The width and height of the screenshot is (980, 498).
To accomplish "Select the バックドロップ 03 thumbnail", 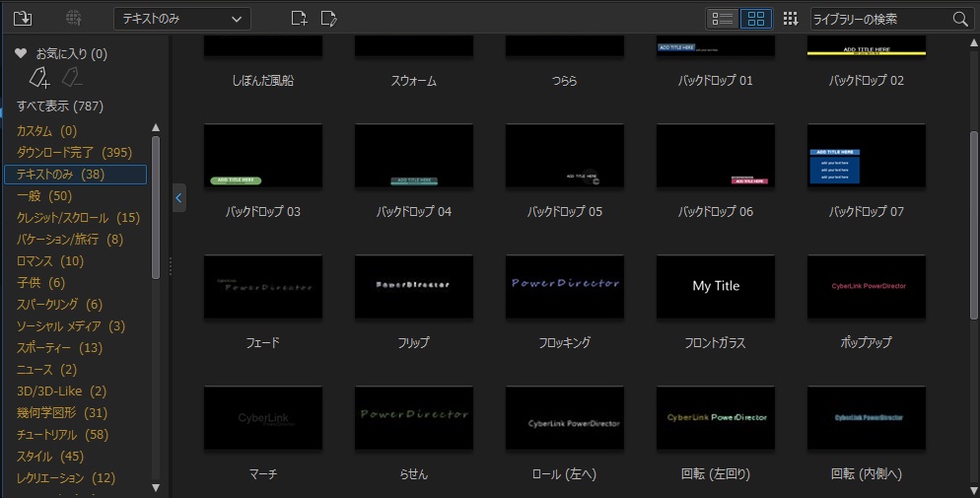I will tap(263, 156).
